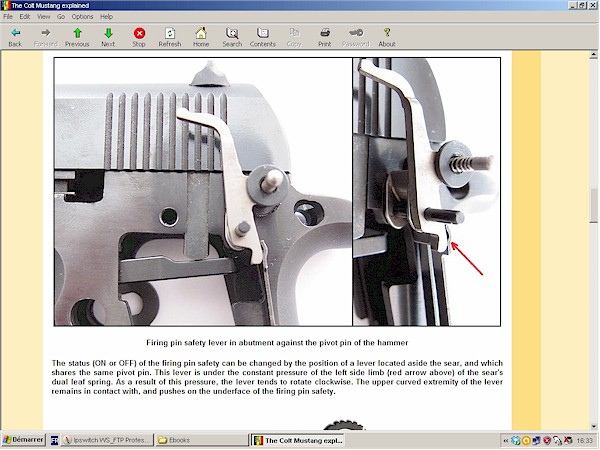
Task: Click the Copy toolbar icon
Action: point(294,33)
